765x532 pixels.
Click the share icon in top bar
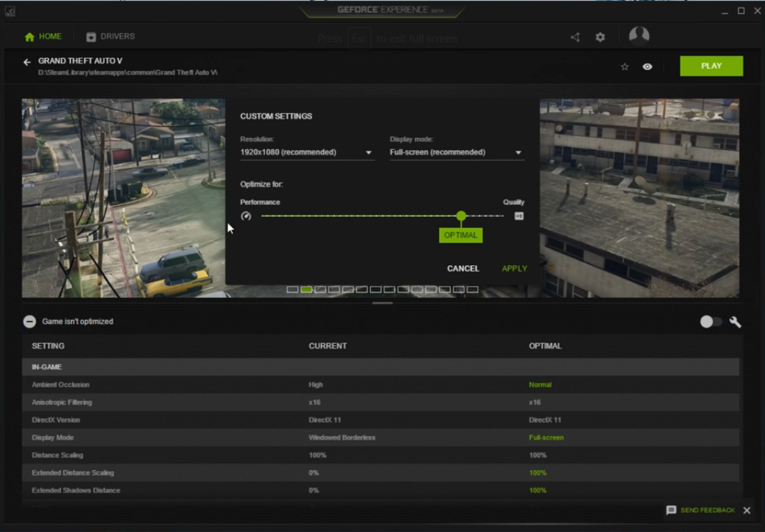coord(575,37)
